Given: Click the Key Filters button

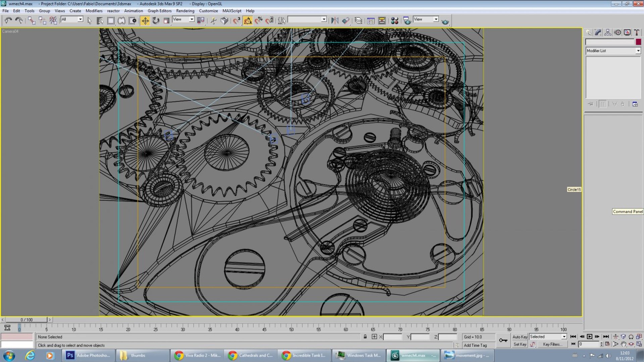Looking at the screenshot, I should tap(552, 344).
